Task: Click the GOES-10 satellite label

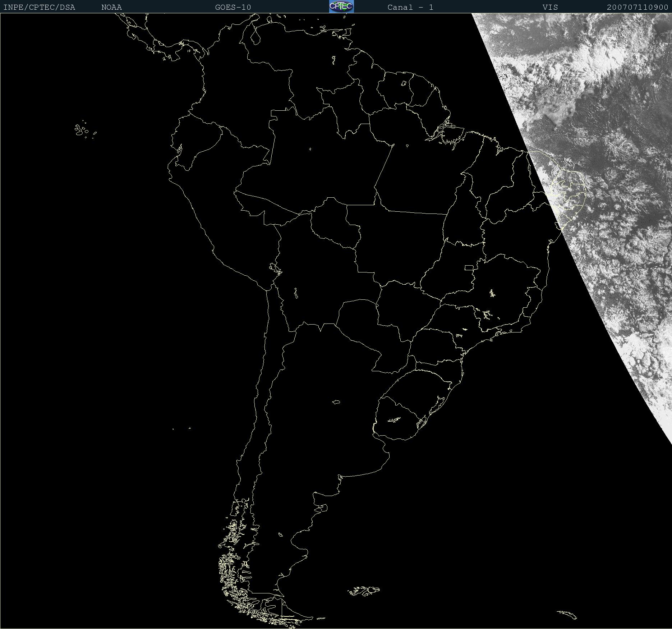Action: click(233, 7)
